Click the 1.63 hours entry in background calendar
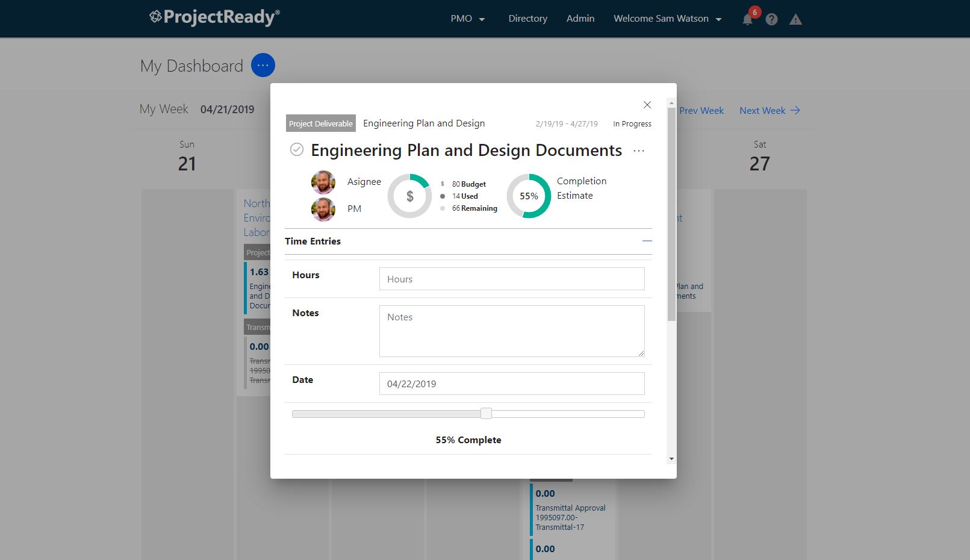 [259, 272]
